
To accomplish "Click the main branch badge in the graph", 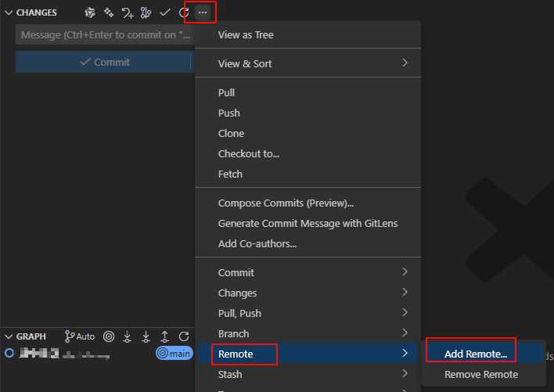I will pos(174,353).
